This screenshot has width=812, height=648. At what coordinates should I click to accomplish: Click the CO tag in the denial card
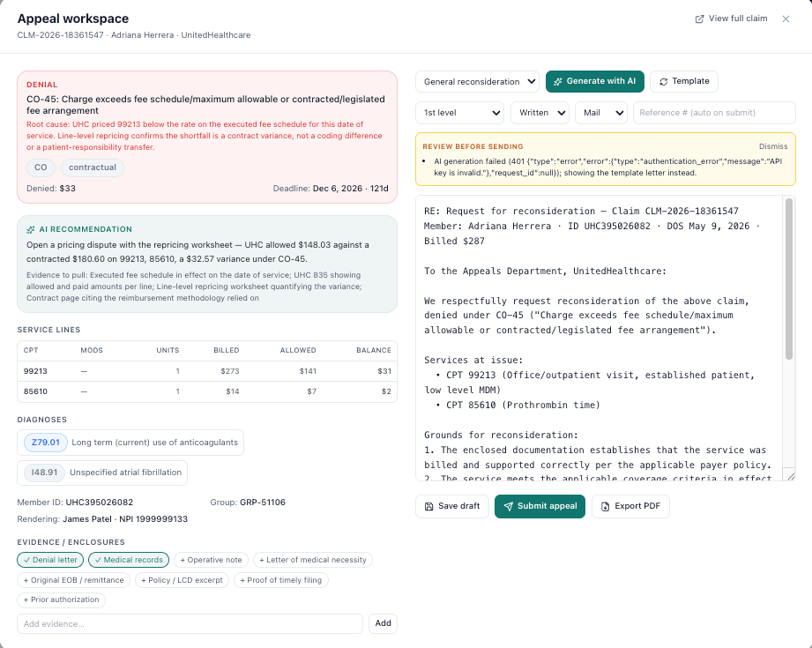pyautogui.click(x=41, y=168)
